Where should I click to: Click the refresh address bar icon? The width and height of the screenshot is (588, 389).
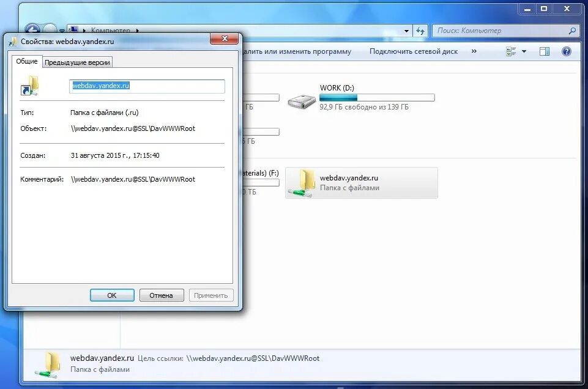(x=420, y=31)
